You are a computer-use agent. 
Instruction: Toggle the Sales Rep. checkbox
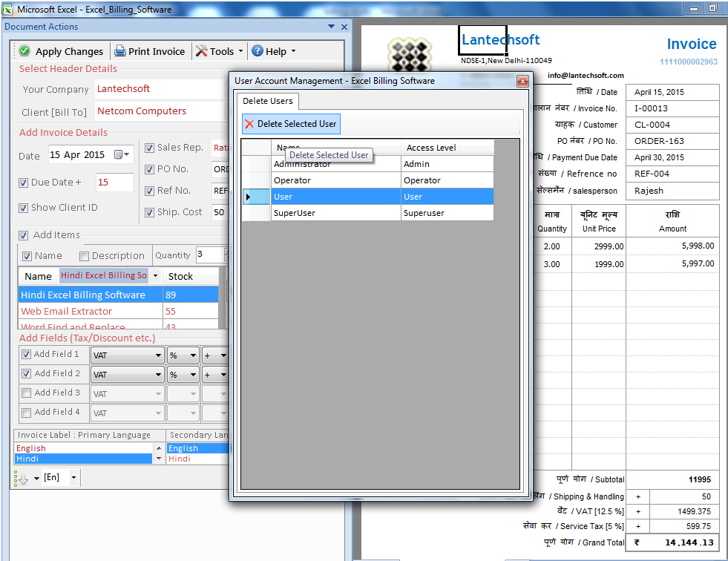(x=149, y=148)
